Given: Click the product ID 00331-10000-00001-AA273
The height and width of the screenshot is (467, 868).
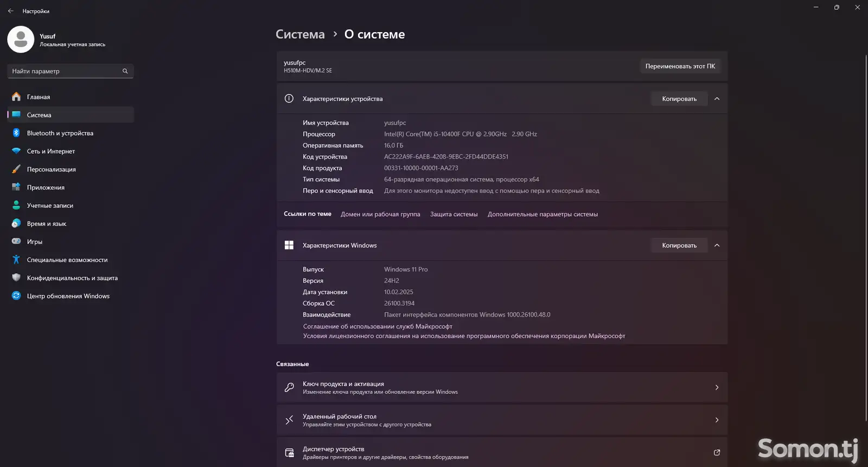Looking at the screenshot, I should 421,168.
